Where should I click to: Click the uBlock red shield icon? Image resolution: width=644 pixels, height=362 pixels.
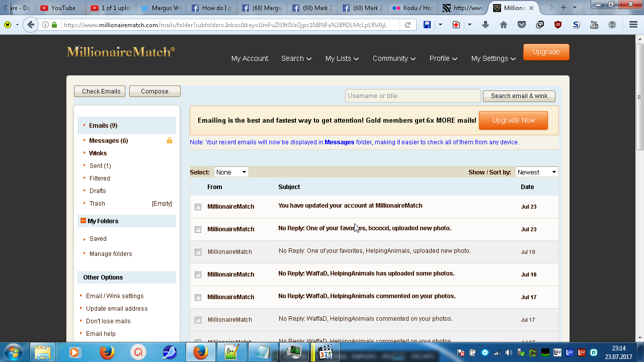coord(558,25)
